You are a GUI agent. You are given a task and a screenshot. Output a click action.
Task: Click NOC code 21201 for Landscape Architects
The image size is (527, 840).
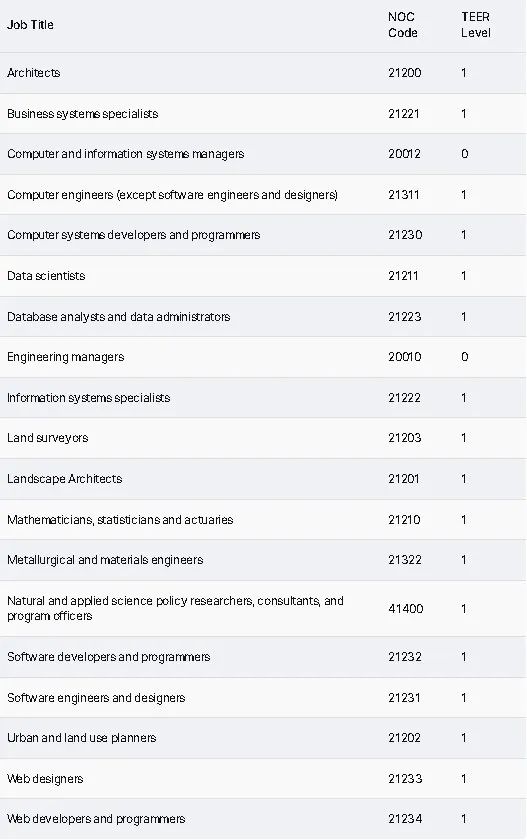pos(403,479)
